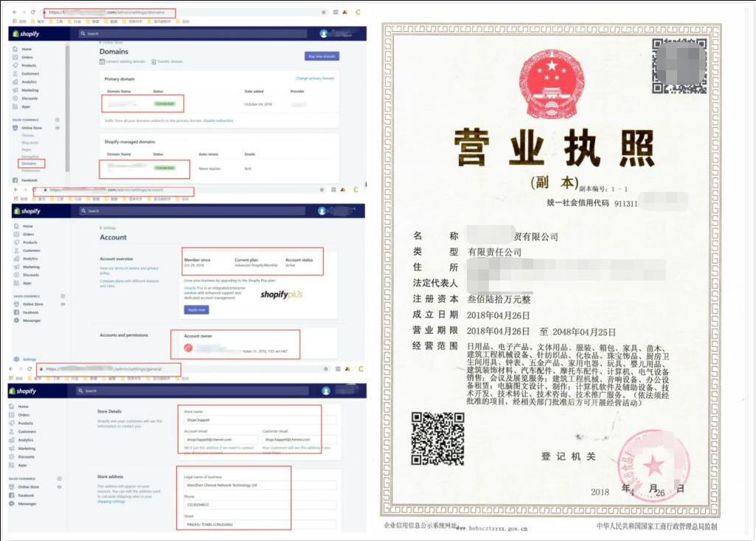This screenshot has height=541, width=756.
Task: Click the Change primary domain link
Action: [x=314, y=78]
